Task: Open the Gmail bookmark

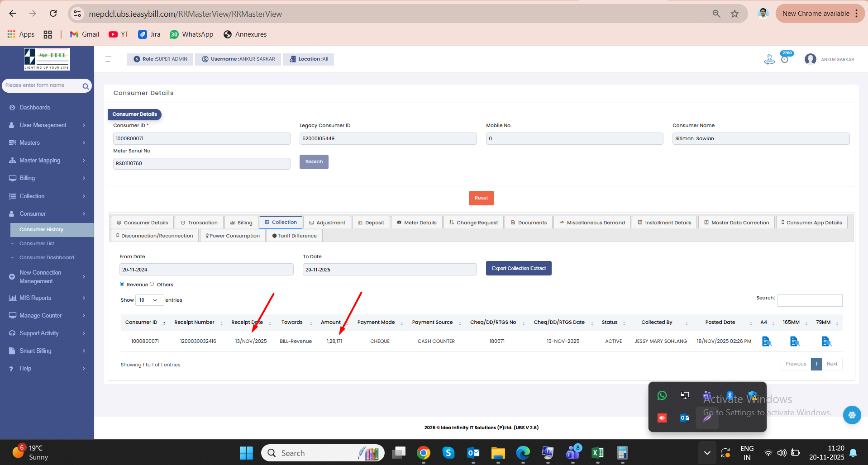Action: (85, 34)
